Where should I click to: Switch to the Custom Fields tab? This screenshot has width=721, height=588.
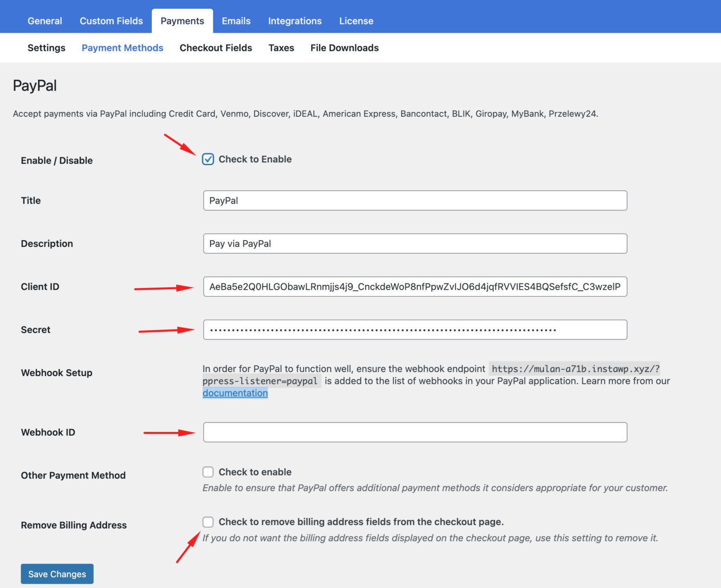click(x=111, y=21)
